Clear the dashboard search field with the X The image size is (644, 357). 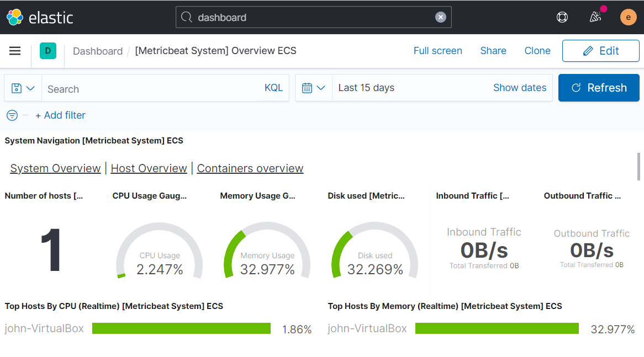pyautogui.click(x=440, y=17)
